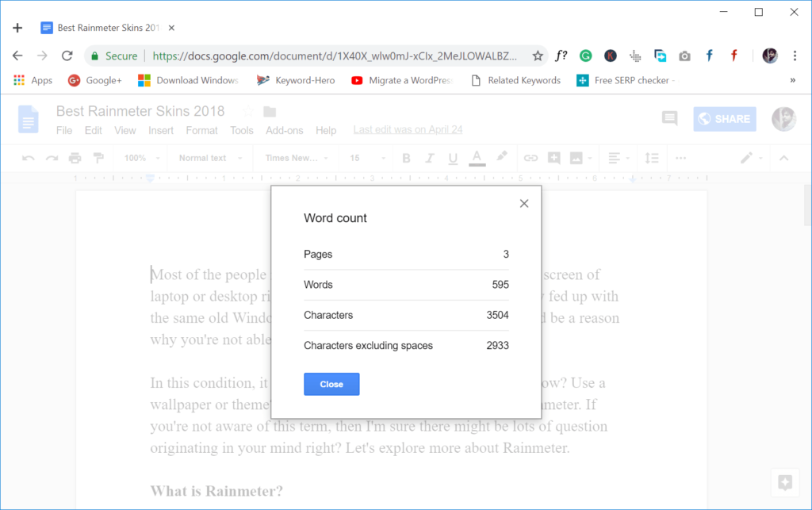Open the last edit history link
812x510 pixels.
407,128
